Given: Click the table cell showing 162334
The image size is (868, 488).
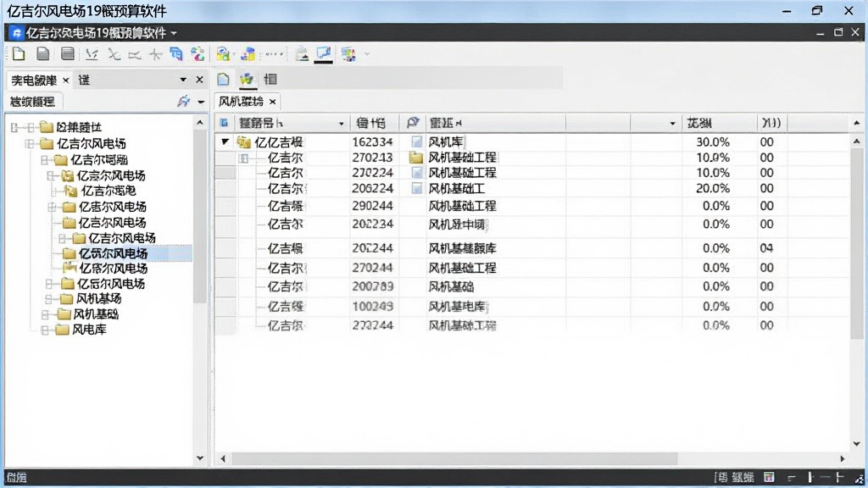Looking at the screenshot, I should (373, 142).
